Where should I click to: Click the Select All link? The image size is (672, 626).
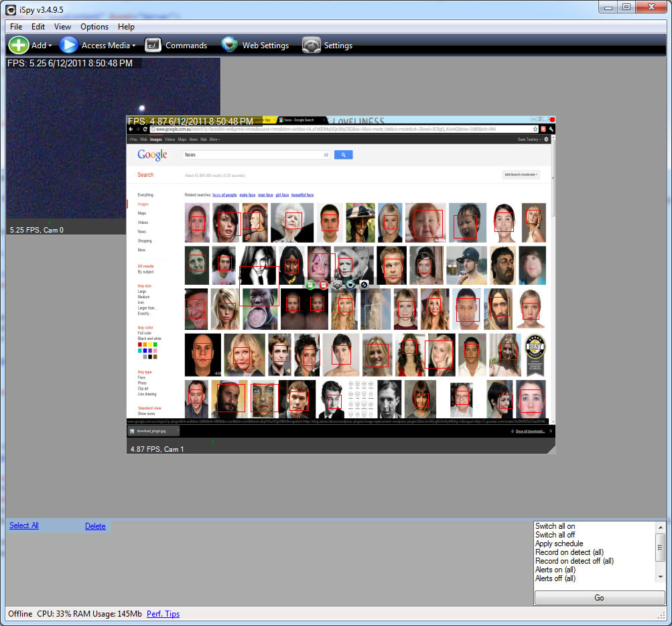coord(24,525)
